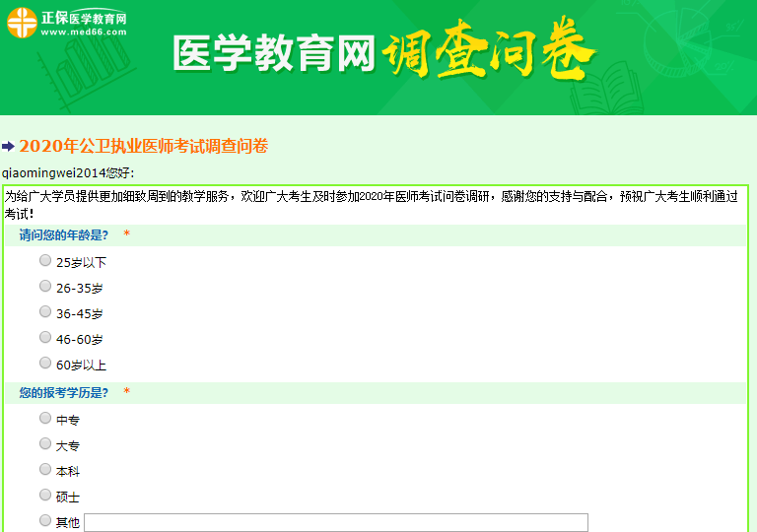Select 硕士 as education level

pos(45,496)
